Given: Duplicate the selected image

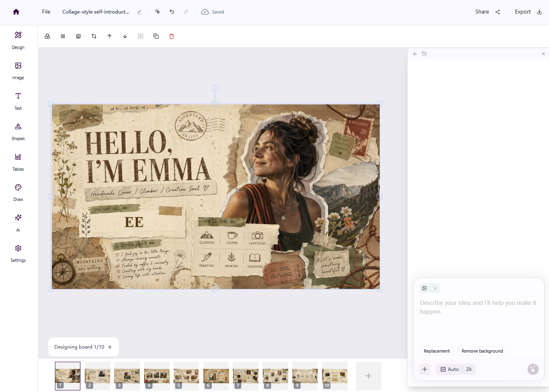Looking at the screenshot, I should 156,36.
